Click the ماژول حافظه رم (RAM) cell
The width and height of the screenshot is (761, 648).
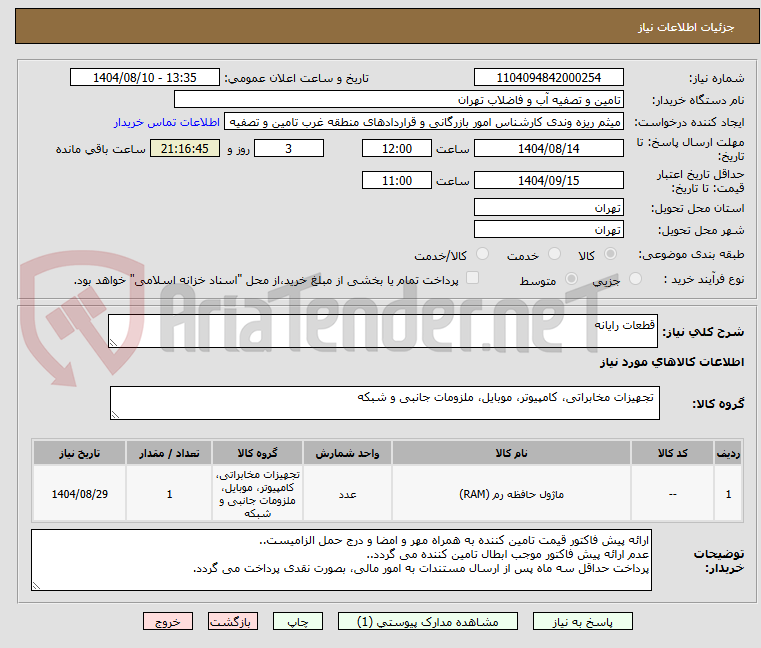[511, 495]
